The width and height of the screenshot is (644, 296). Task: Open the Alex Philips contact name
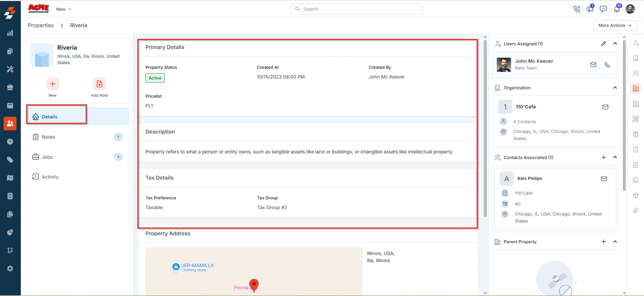tap(530, 179)
